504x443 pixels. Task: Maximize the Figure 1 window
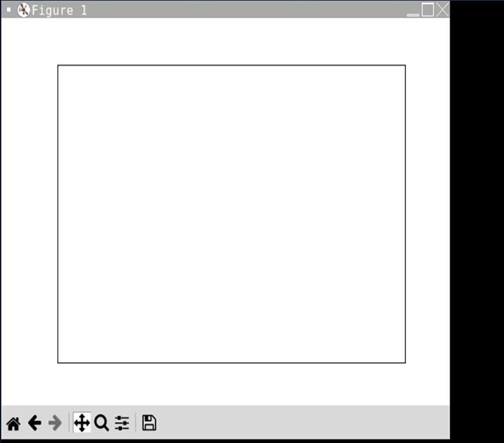click(427, 9)
